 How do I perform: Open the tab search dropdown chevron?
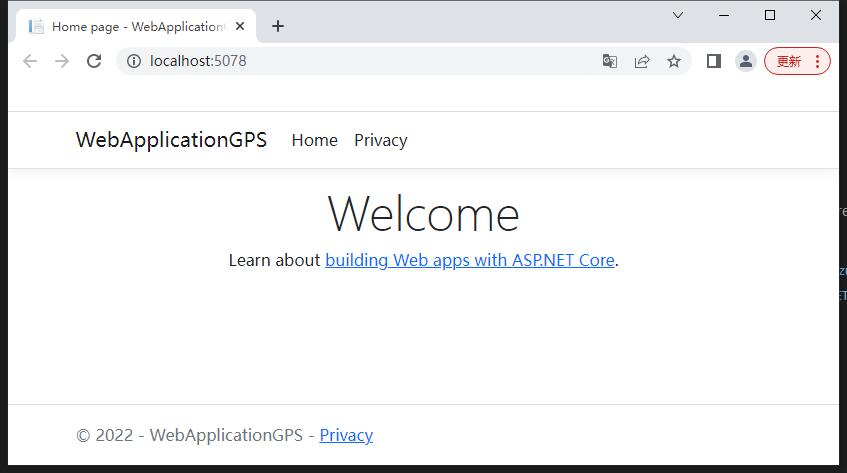tap(678, 15)
